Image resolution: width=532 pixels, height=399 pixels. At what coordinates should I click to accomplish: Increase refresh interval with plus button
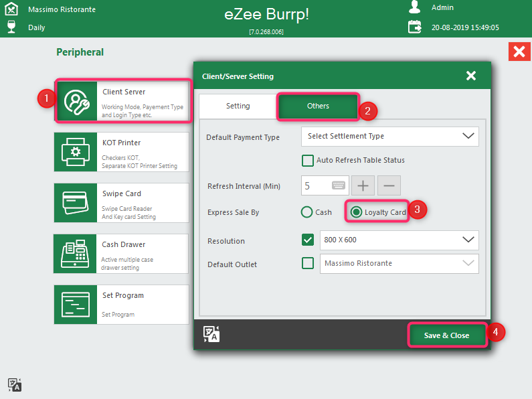(x=363, y=185)
